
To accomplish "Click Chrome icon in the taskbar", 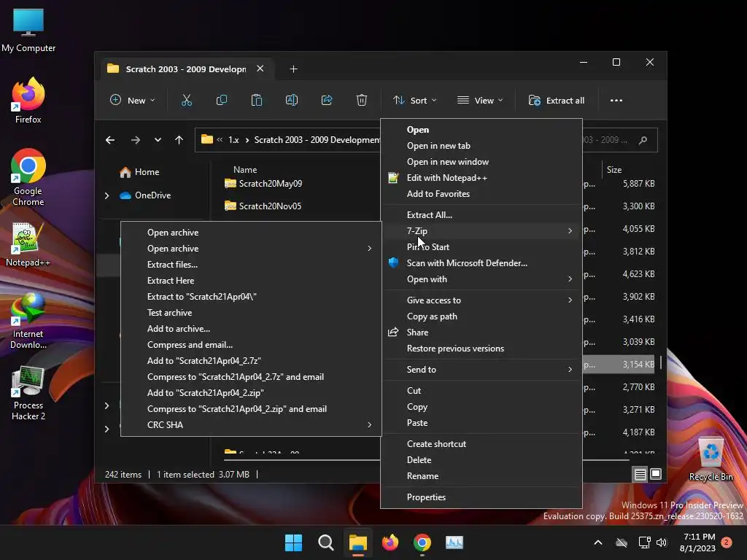I will pyautogui.click(x=422, y=542).
